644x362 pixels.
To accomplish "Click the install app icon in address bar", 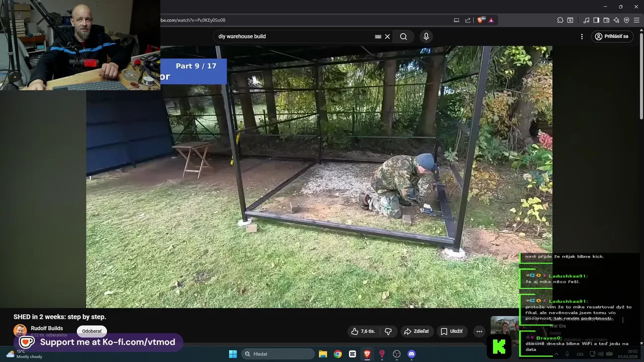I will pos(456,20).
